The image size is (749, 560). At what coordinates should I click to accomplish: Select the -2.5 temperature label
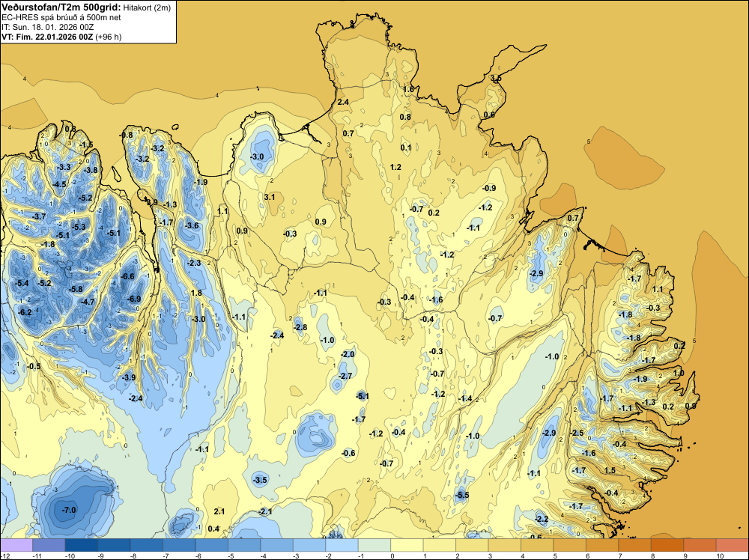point(577,433)
